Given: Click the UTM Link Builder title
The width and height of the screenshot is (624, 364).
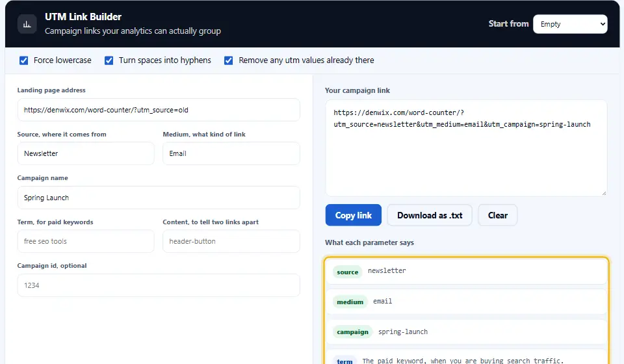Looking at the screenshot, I should tap(83, 17).
